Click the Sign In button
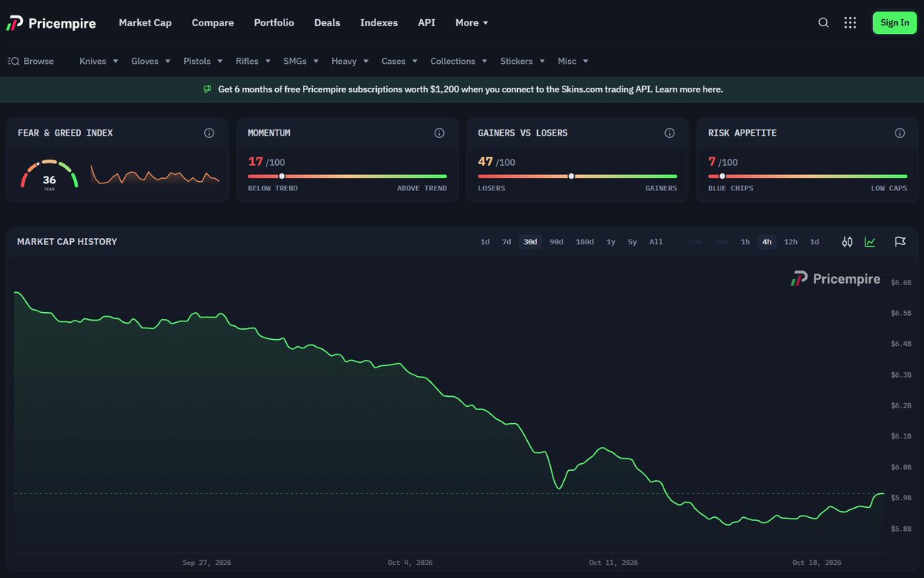The width and height of the screenshot is (924, 578). coord(895,22)
